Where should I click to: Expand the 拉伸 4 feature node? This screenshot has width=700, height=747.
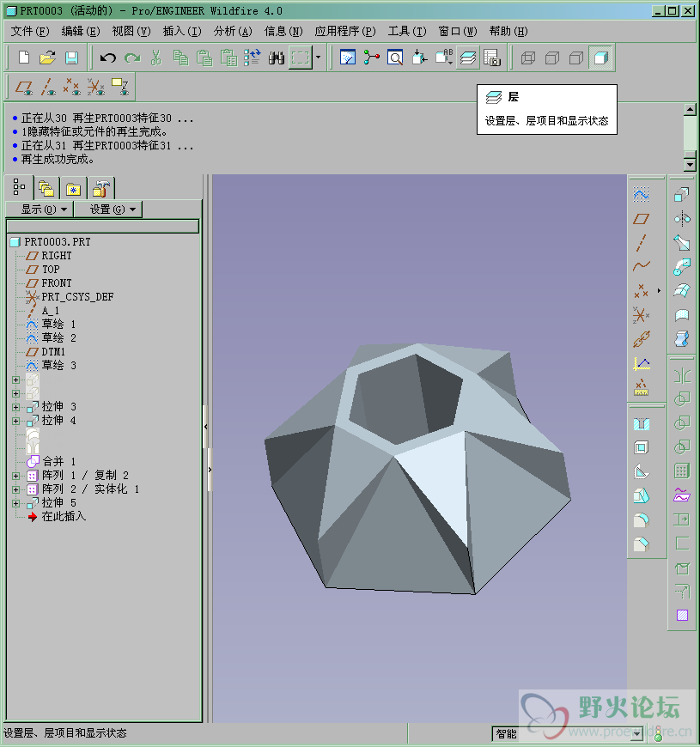click(x=15, y=421)
